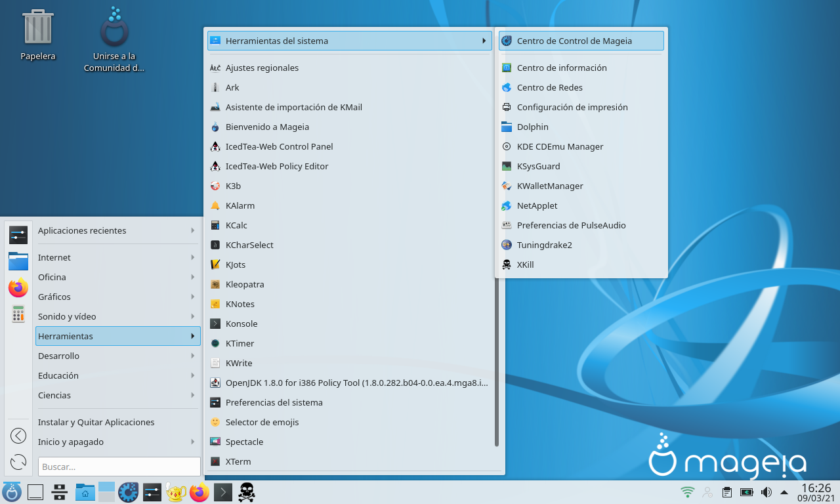Click the skull XKill icon in taskbar

click(247, 492)
